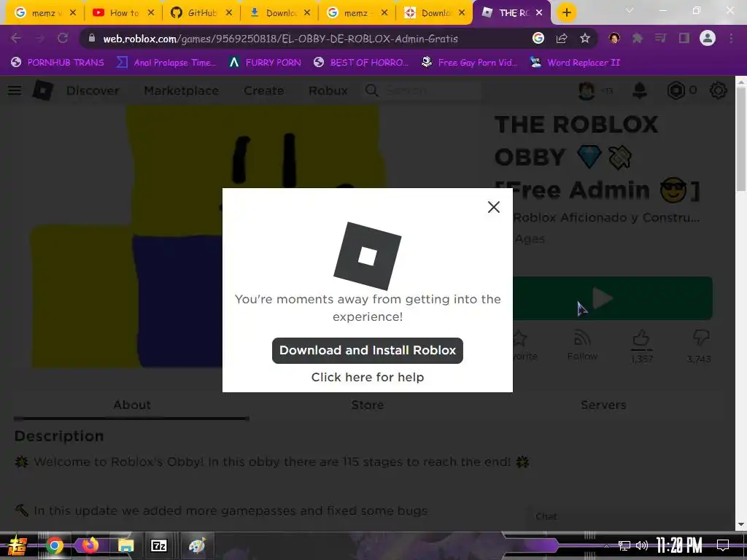
Task: Bookmark this page with the star icon
Action: [585, 39]
